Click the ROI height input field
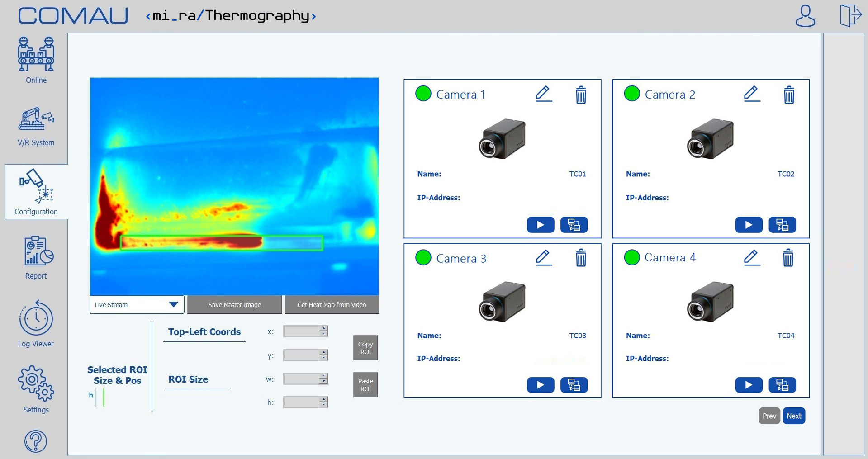This screenshot has width=868, height=459. coord(301,402)
